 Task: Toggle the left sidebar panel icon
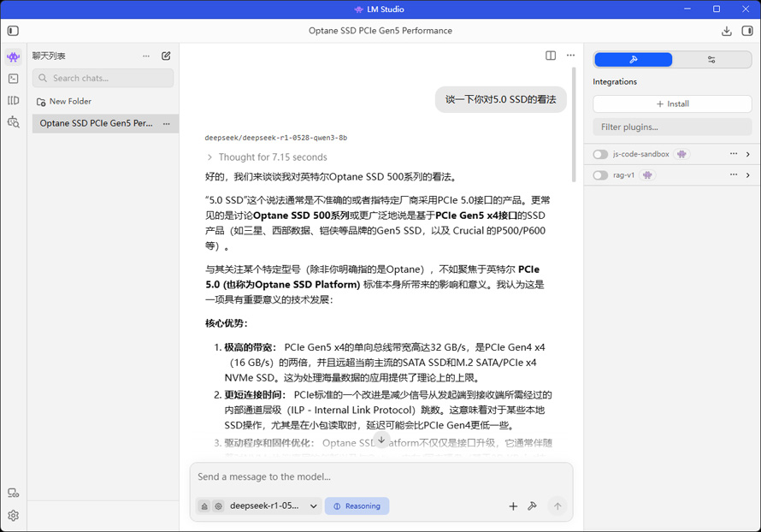click(x=13, y=31)
